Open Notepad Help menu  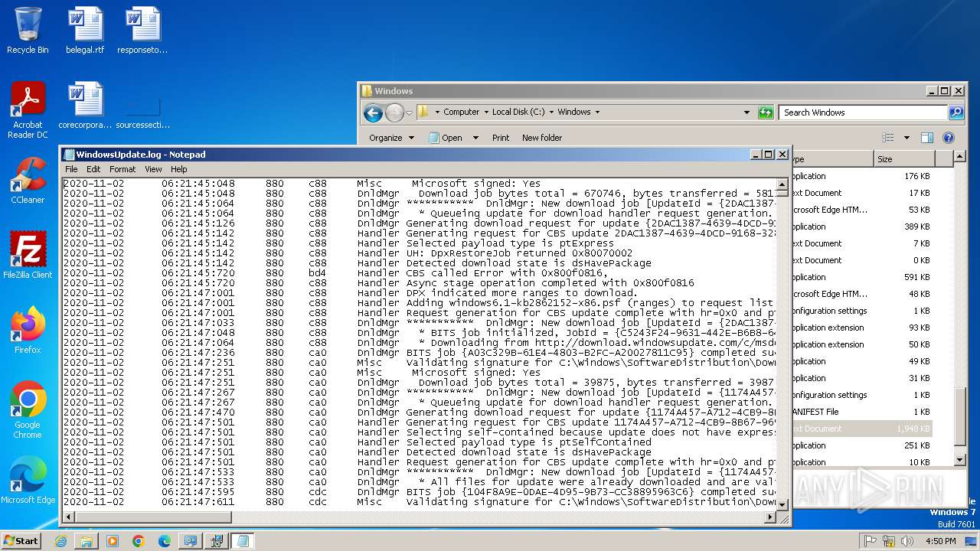[x=178, y=169]
